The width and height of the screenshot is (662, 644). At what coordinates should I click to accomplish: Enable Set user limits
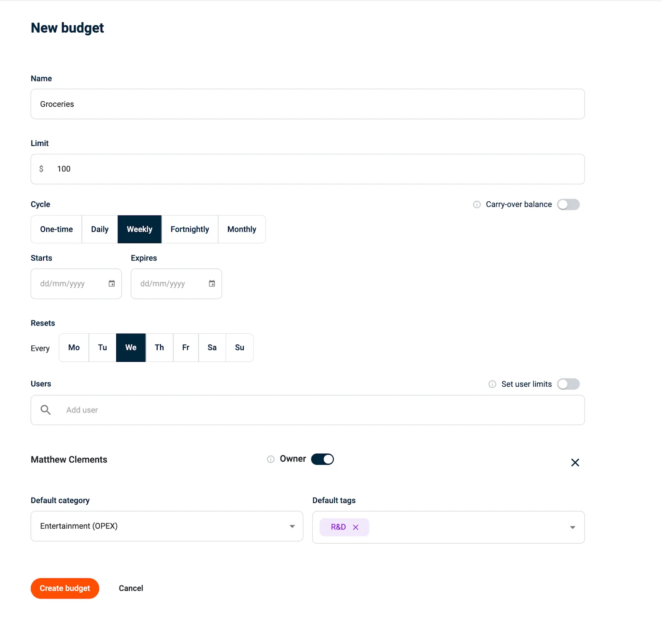click(x=568, y=384)
